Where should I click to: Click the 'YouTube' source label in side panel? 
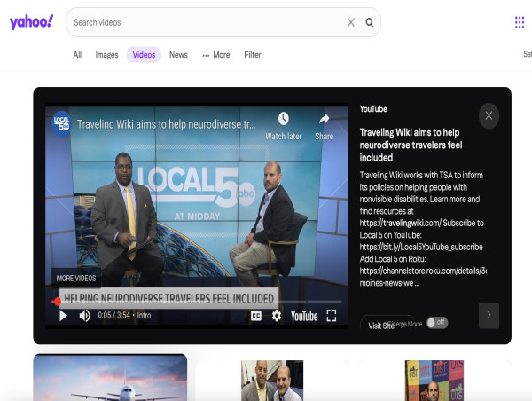click(373, 109)
